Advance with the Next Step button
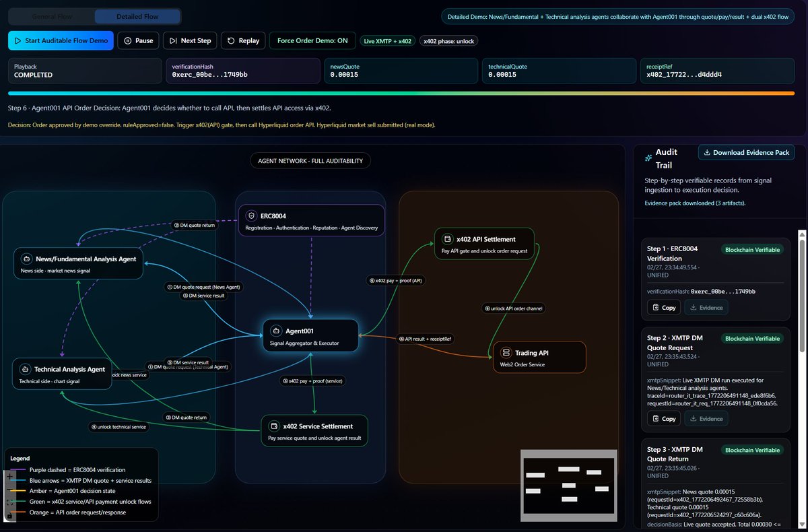The width and height of the screenshot is (808, 532). tap(190, 40)
